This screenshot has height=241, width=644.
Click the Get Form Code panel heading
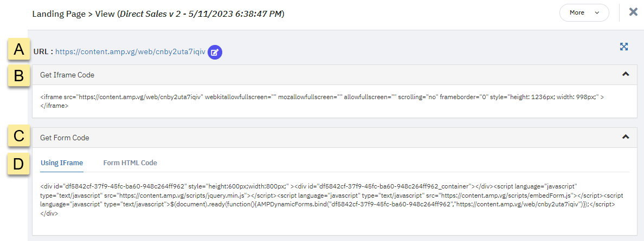65,138
